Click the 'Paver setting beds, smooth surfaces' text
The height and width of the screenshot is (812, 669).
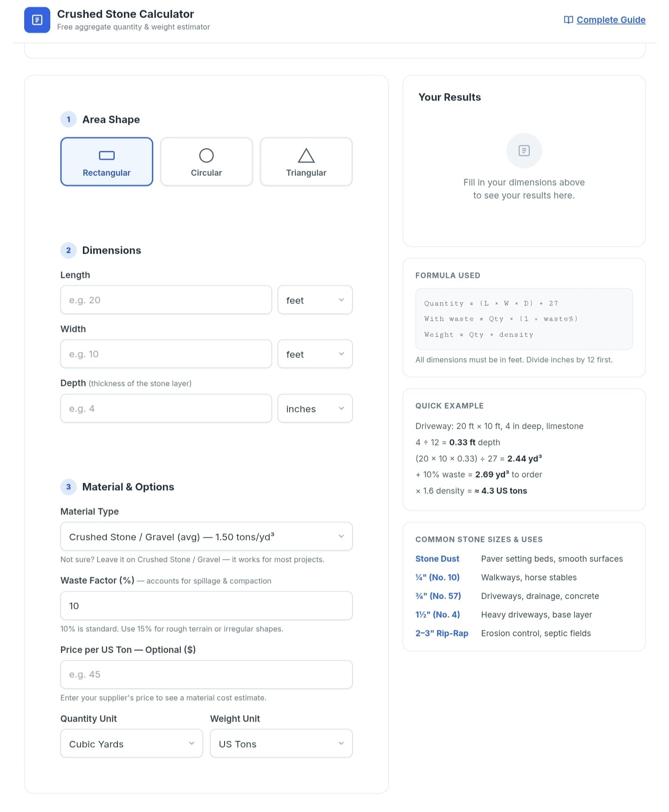[552, 559]
